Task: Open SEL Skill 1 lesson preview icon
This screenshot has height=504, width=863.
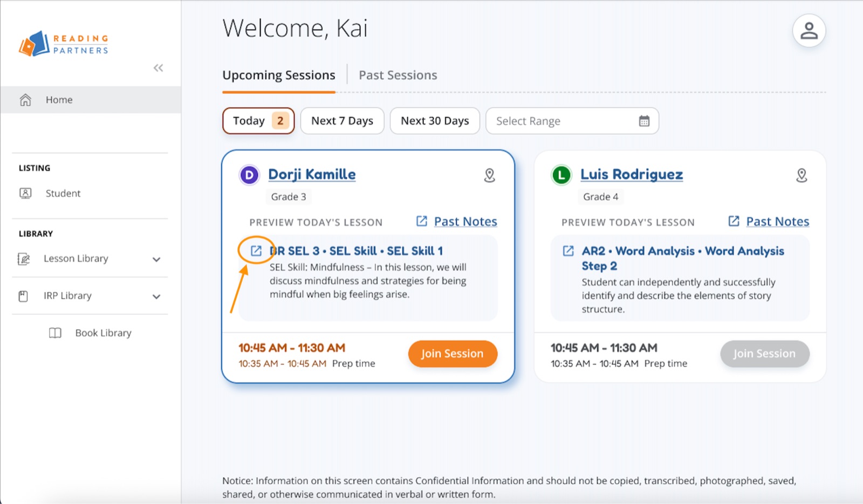Action: (x=256, y=251)
